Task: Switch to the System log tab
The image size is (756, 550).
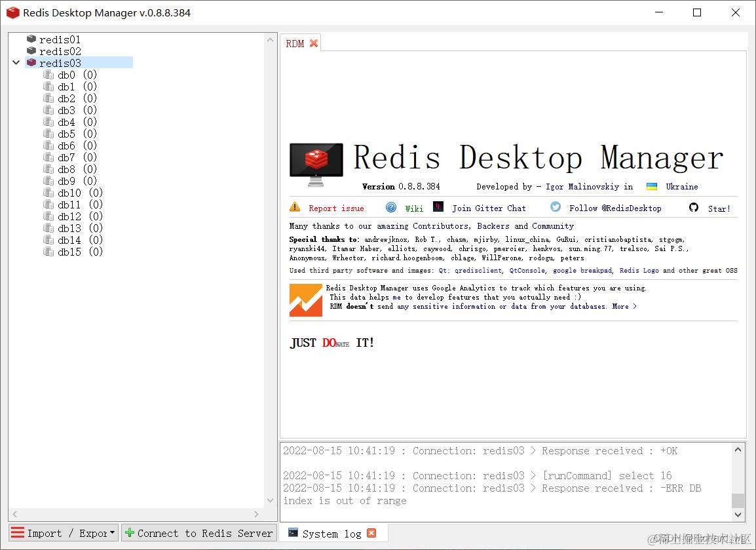Action: [331, 534]
